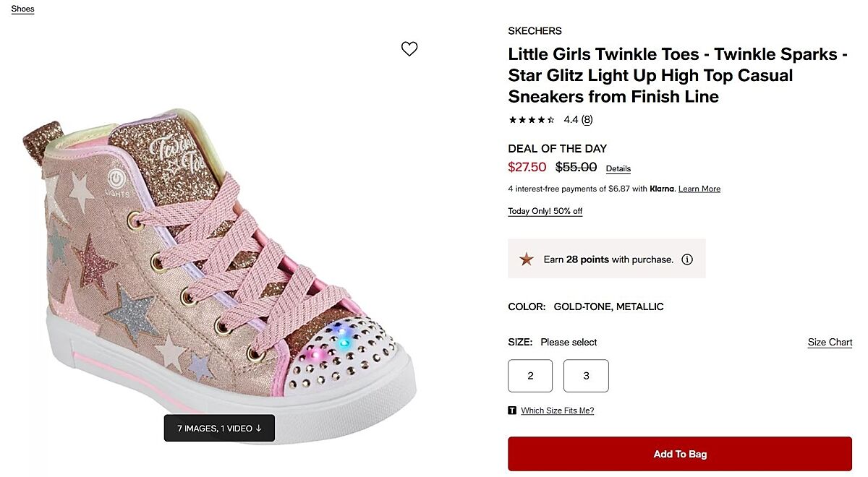
Task: Select size 2
Action: [x=530, y=376]
